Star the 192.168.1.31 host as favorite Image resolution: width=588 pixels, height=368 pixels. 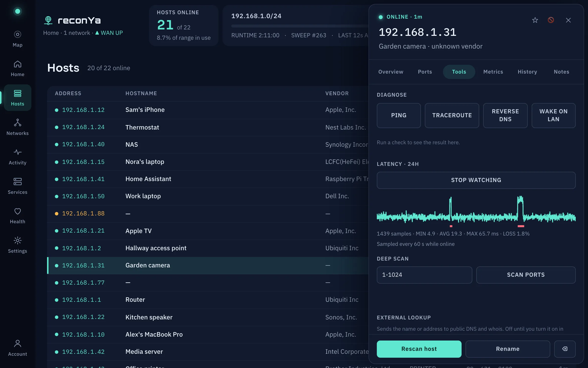(535, 20)
